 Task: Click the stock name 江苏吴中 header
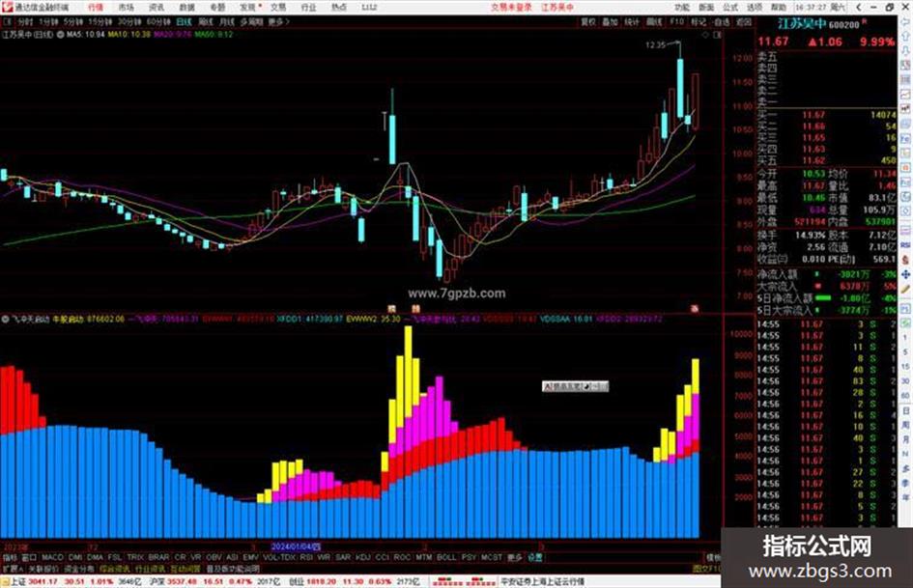point(802,24)
